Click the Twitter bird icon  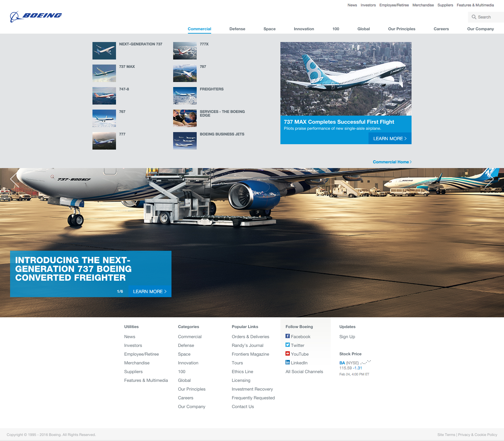click(x=288, y=345)
